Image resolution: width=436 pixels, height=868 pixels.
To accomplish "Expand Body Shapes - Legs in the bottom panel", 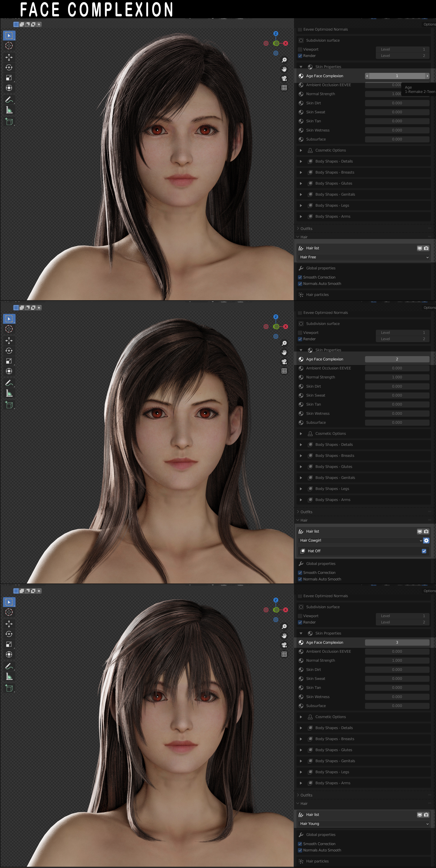I will 301,772.
